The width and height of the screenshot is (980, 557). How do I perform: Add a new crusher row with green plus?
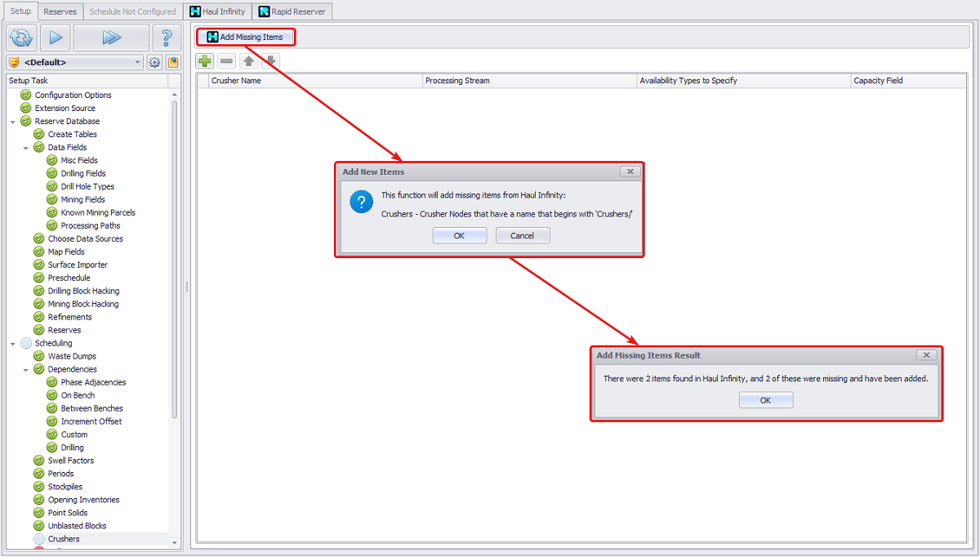[206, 61]
